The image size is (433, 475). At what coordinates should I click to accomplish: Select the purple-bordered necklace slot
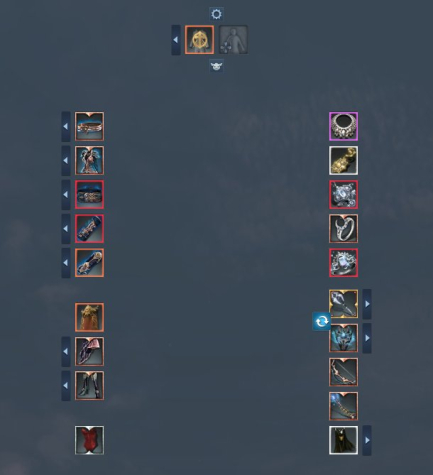pyautogui.click(x=343, y=126)
